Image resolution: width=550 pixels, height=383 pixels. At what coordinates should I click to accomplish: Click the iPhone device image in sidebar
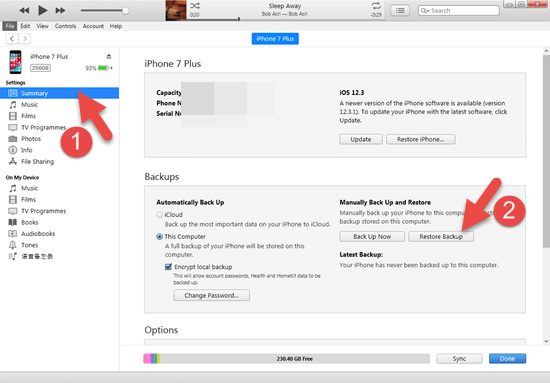pos(15,62)
